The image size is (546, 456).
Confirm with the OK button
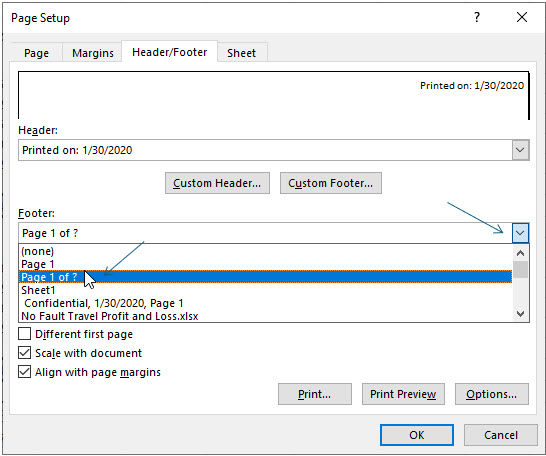[417, 435]
